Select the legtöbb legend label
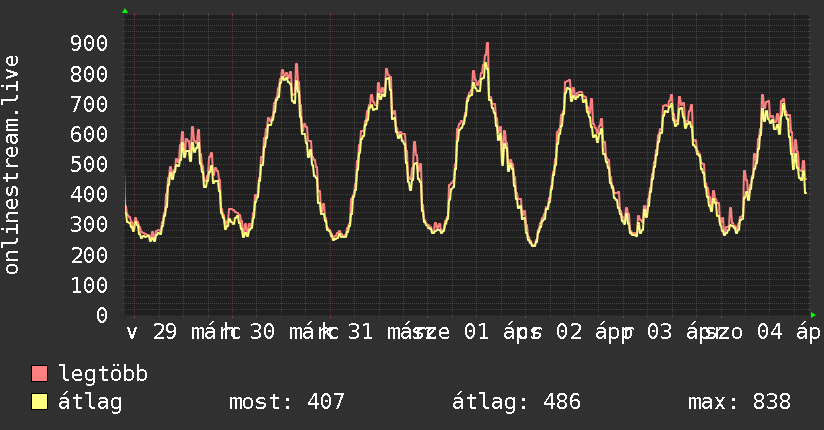This screenshot has height=430, width=824. coord(104,374)
